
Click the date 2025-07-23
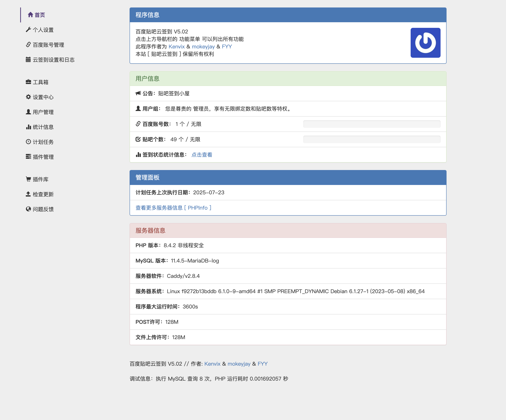point(209,192)
